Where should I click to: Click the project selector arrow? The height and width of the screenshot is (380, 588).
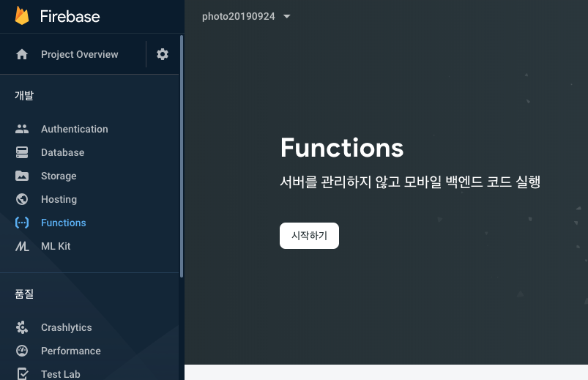tap(287, 17)
